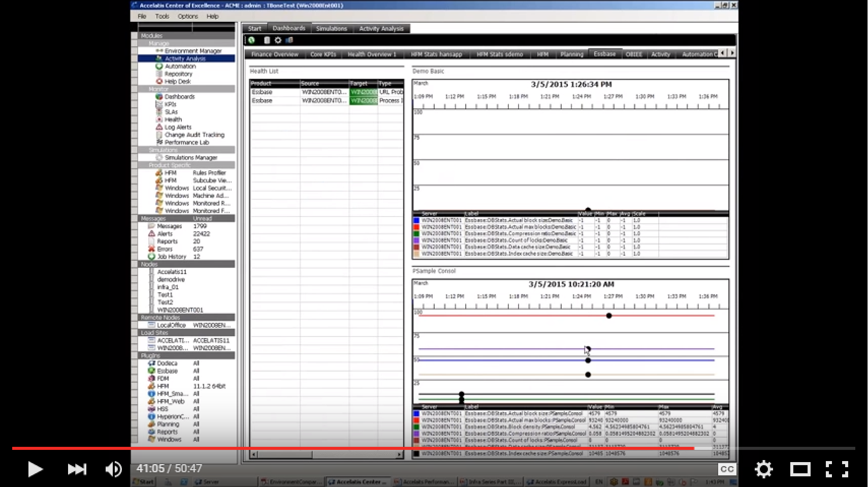Open the Automation module item
The image size is (868, 487).
point(180,66)
